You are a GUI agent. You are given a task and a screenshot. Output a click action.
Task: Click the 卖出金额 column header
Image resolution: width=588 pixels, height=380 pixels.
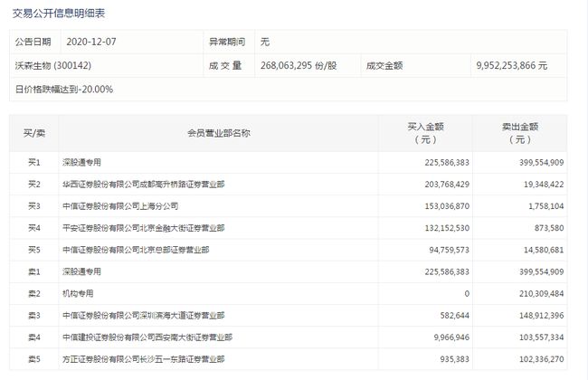[x=520, y=133]
